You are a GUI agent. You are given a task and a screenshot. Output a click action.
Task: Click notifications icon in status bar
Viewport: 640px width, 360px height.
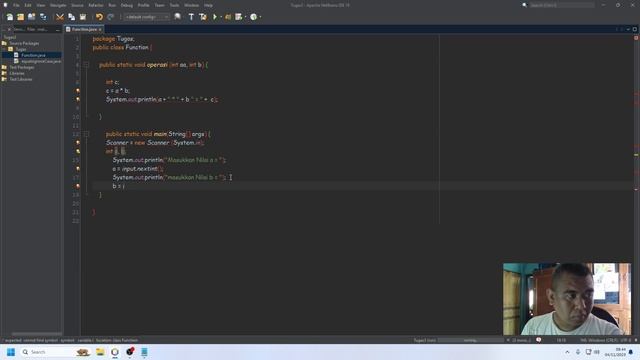[x=538, y=340]
